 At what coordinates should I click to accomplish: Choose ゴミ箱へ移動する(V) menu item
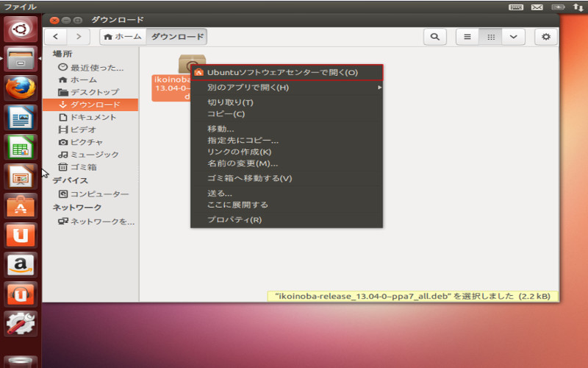[287, 178]
